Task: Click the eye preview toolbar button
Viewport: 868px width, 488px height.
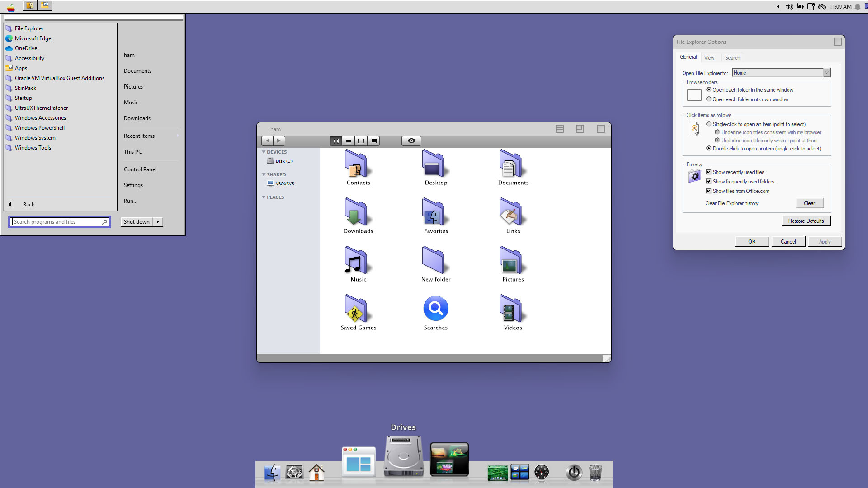Action: point(411,141)
